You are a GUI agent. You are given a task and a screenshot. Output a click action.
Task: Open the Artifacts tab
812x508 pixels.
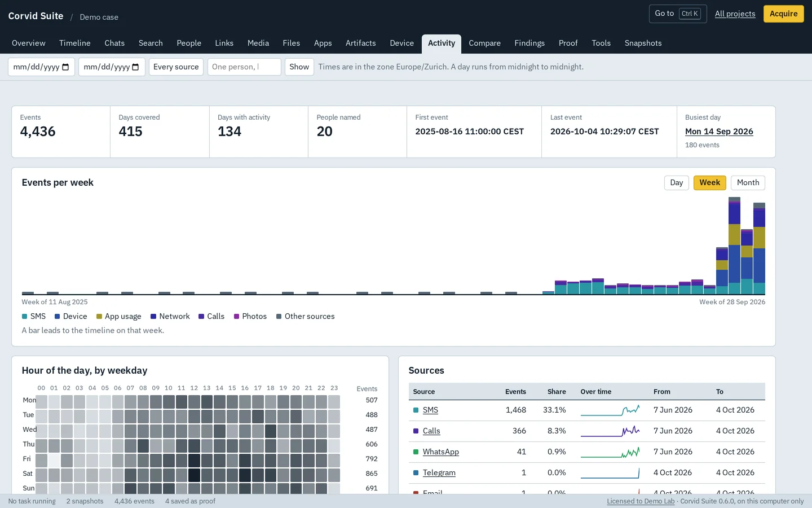361,43
